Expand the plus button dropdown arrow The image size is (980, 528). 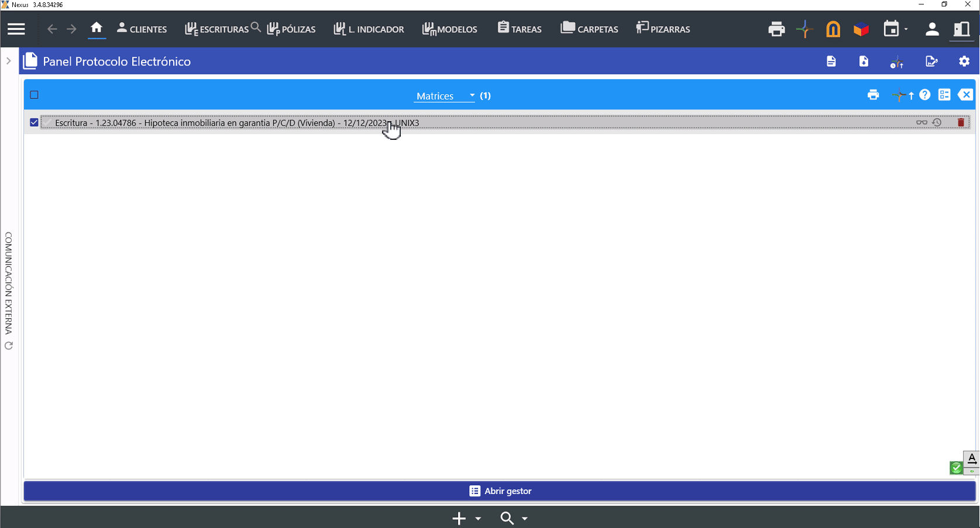tap(478, 519)
